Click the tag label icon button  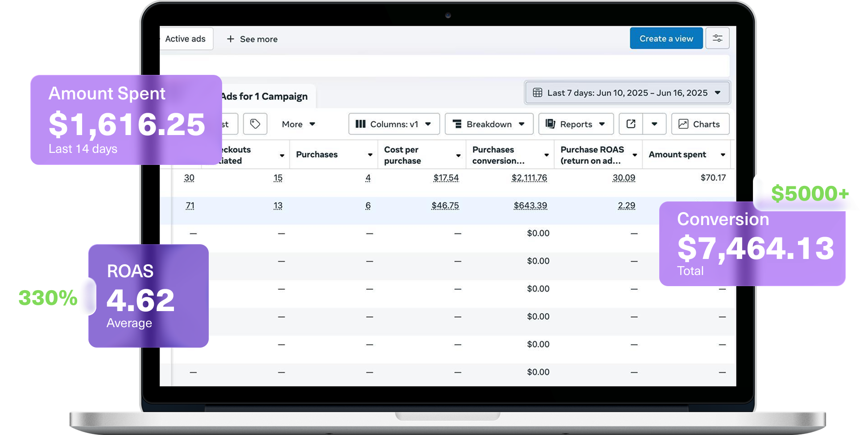[x=255, y=124]
